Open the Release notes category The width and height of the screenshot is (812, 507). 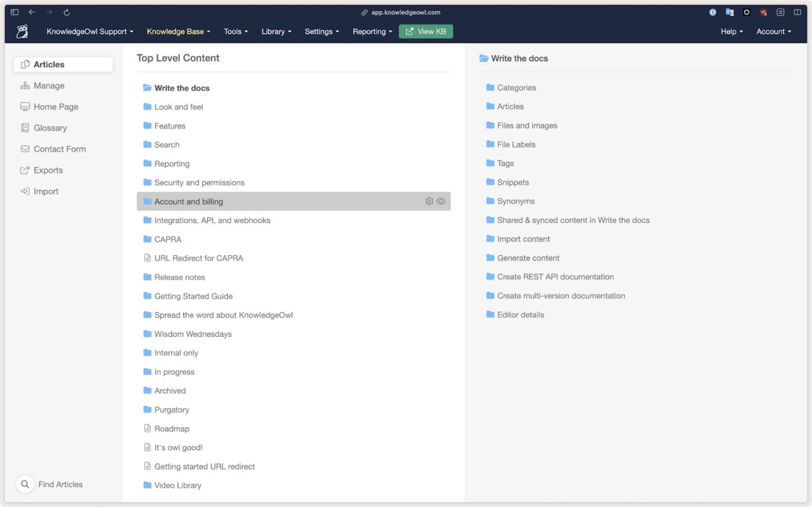point(180,277)
